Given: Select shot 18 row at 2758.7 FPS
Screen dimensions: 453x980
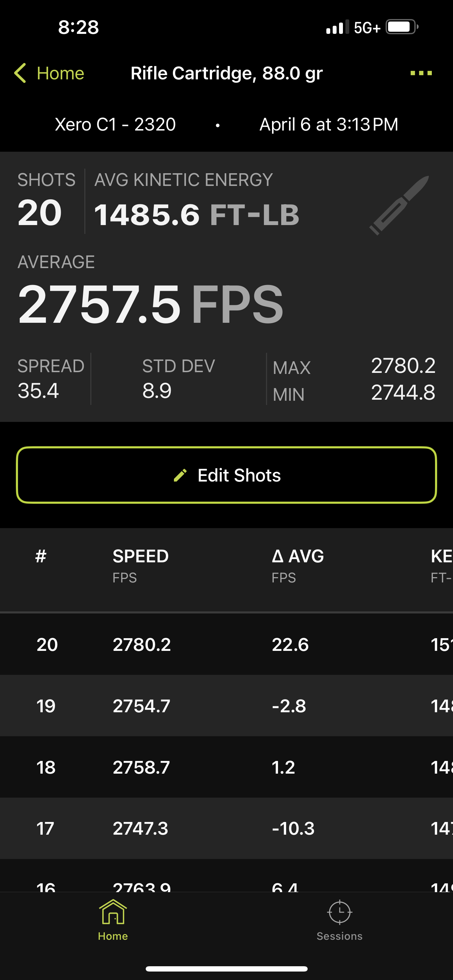Looking at the screenshot, I should click(226, 767).
